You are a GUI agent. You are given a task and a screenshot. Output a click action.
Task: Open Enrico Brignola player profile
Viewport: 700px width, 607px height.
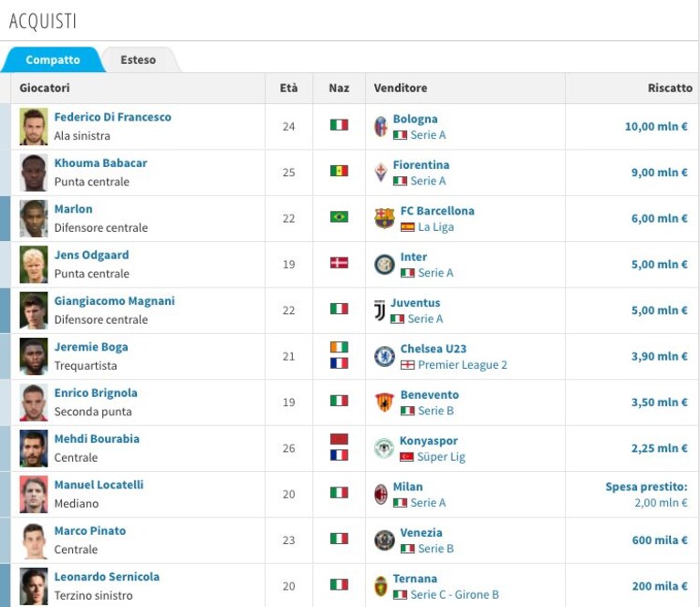point(96,393)
